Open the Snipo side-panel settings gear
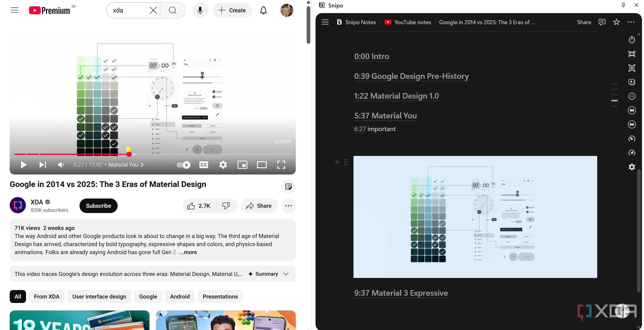Image resolution: width=644 pixels, height=330 pixels. click(x=632, y=167)
